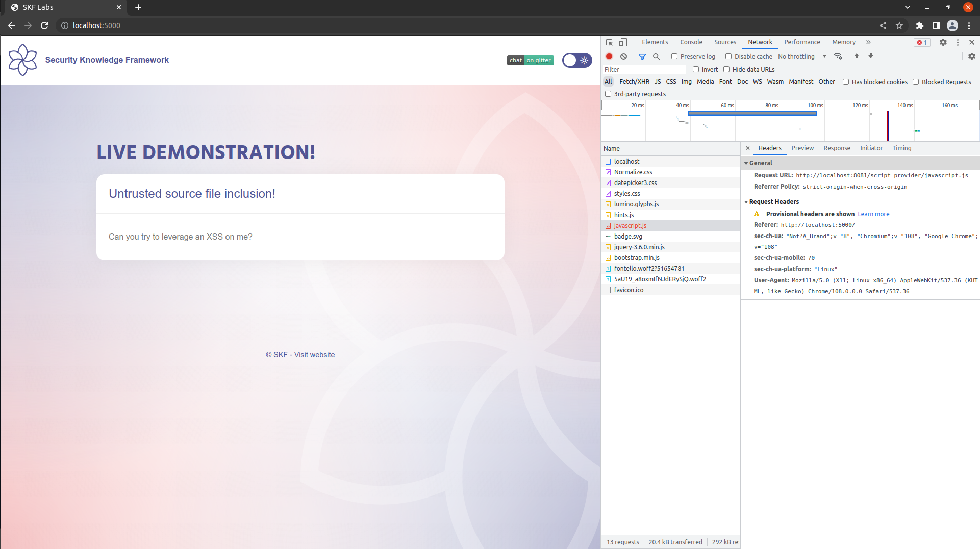Check Hide data URLs checkbox

[726, 69]
